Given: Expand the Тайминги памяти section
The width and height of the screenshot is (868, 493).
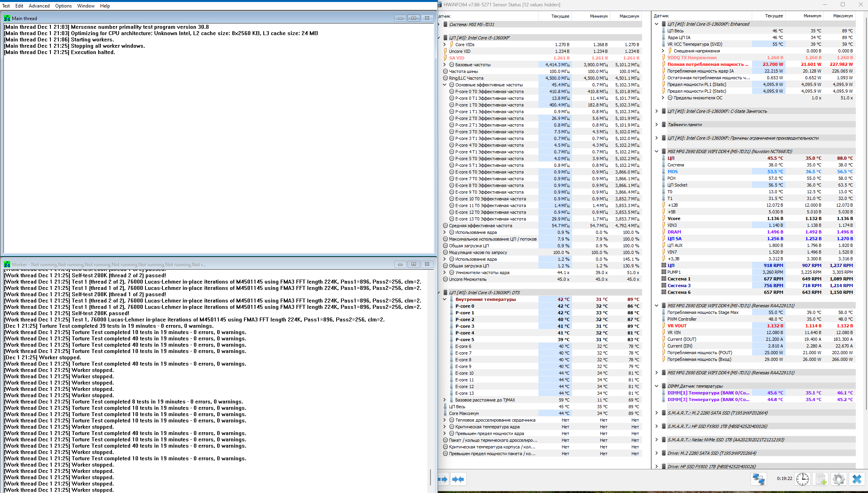Looking at the screenshot, I should pyautogui.click(x=657, y=125).
